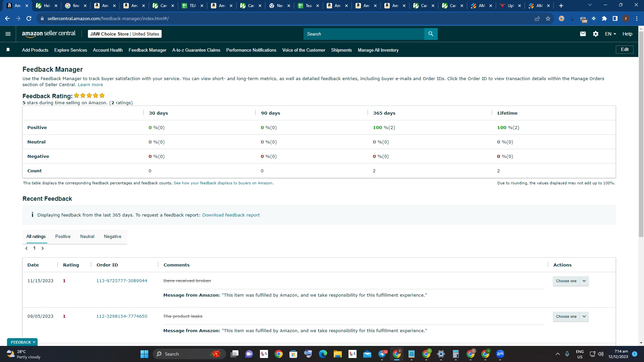Open the settings gear in Seller Central
644x362 pixels.
click(596, 34)
